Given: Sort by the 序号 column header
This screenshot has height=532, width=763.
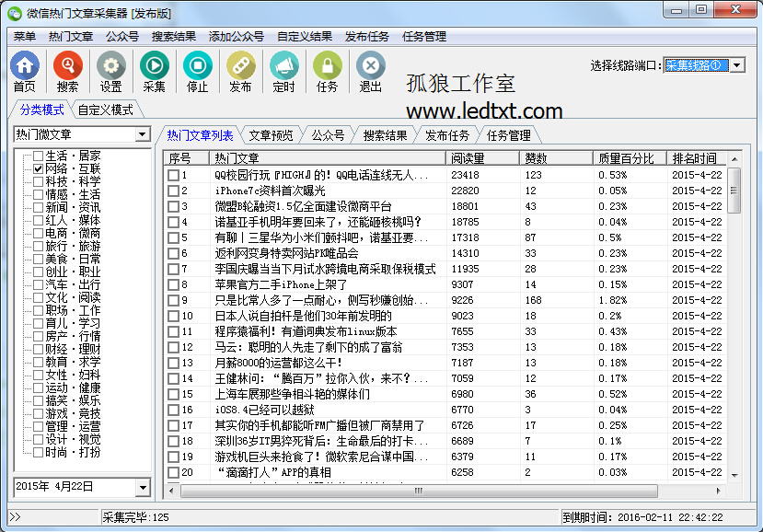Looking at the screenshot, I should tap(186, 158).
